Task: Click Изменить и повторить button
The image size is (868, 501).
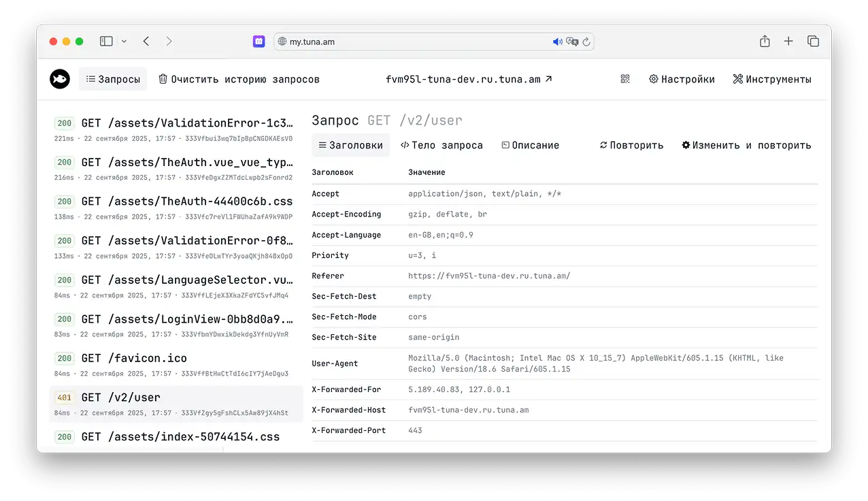Action: (746, 145)
